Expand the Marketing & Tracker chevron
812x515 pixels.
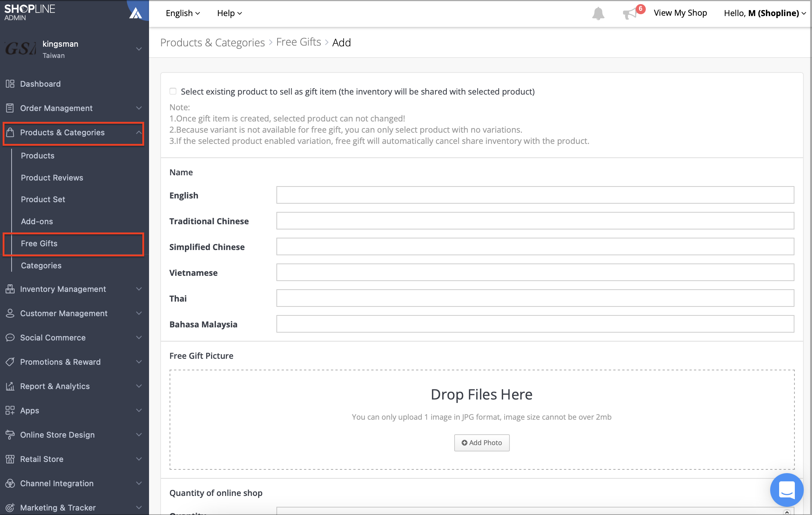(x=139, y=508)
